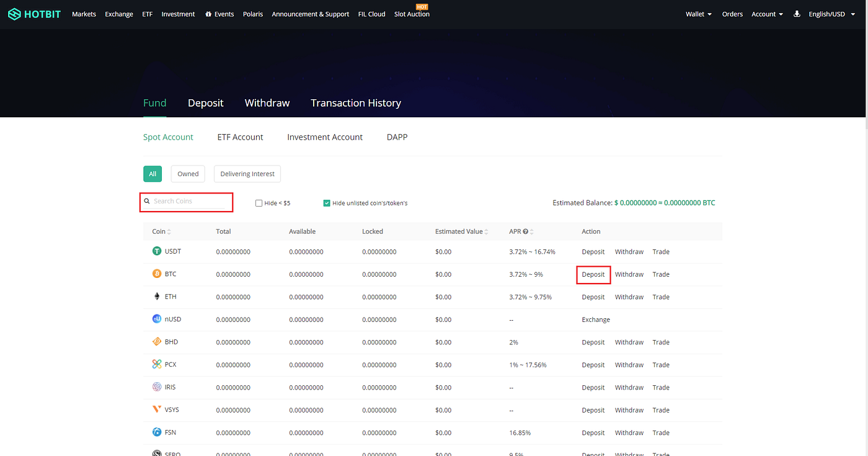The height and width of the screenshot is (456, 868).
Task: Switch to the Fund tab
Action: [x=155, y=103]
